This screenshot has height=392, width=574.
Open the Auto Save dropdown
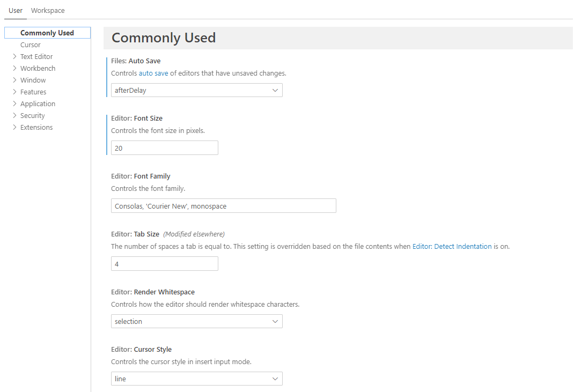point(196,91)
